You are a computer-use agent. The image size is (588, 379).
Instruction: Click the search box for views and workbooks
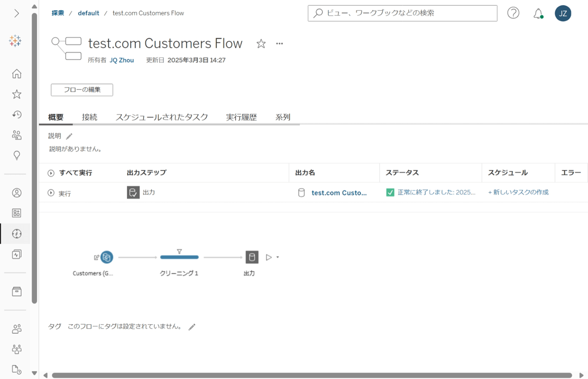(402, 13)
